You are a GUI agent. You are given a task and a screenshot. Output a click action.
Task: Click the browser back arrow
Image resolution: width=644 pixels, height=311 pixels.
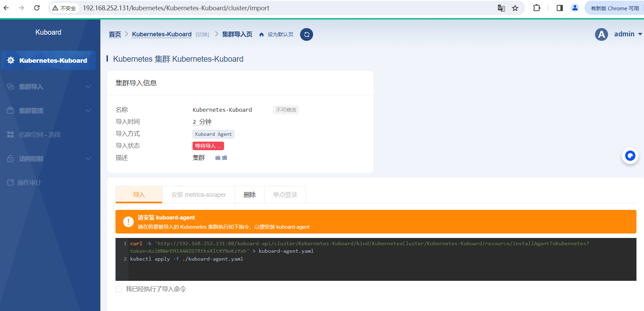6,8
